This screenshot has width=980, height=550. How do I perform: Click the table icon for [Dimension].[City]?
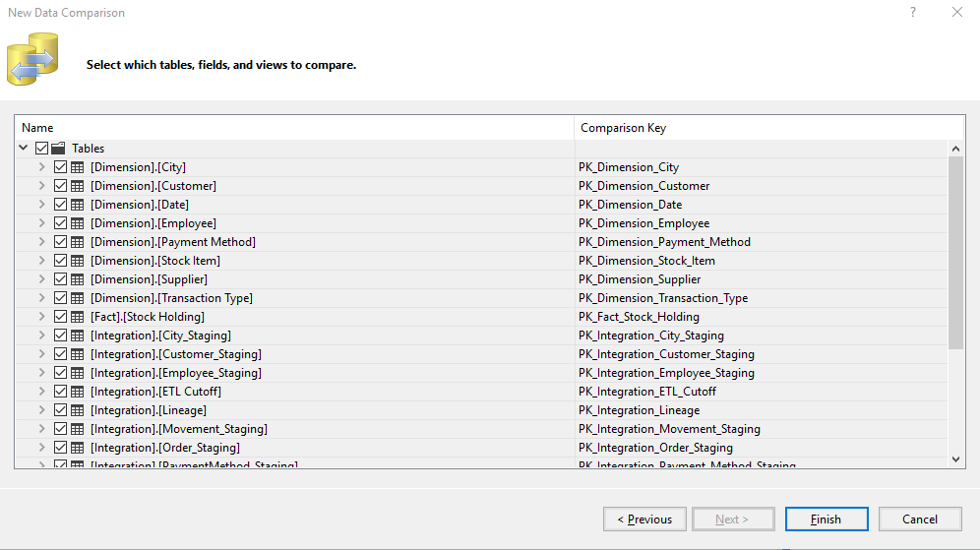[78, 167]
